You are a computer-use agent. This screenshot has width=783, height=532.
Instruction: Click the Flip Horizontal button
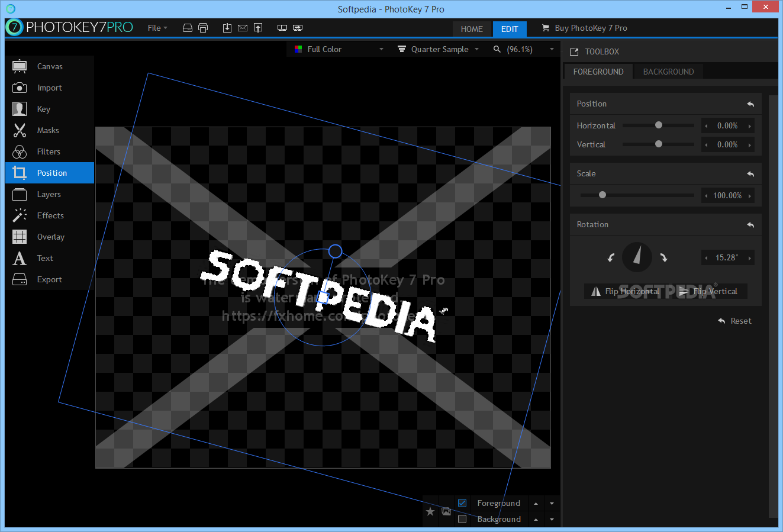(x=626, y=291)
